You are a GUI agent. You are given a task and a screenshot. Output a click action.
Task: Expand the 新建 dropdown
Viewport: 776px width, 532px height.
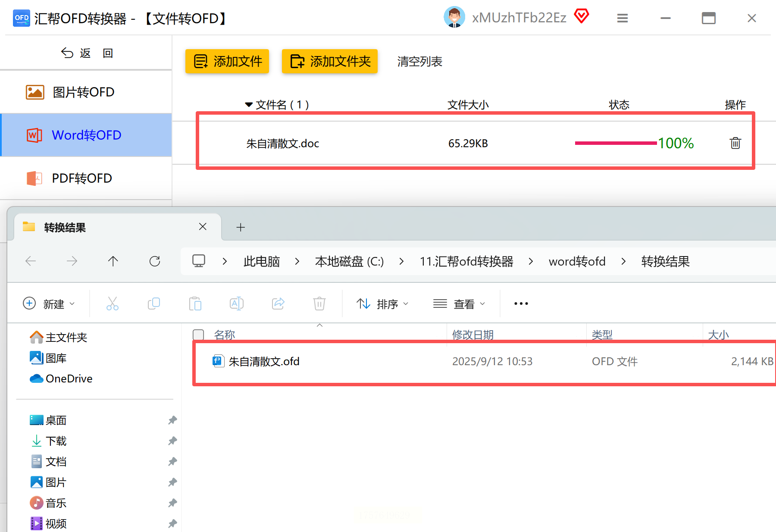coord(49,304)
